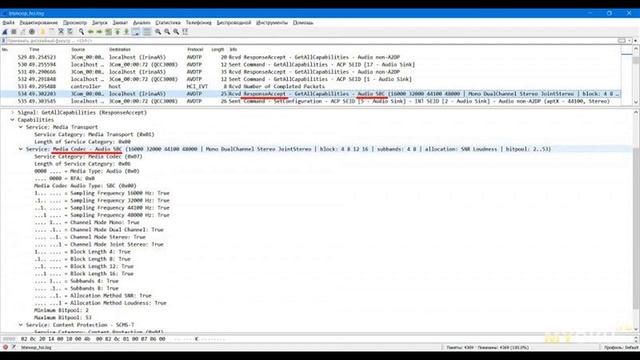Image resolution: width=640 pixels, height=360 pixels.
Task: Jump to the last packet
Action: 127,32
